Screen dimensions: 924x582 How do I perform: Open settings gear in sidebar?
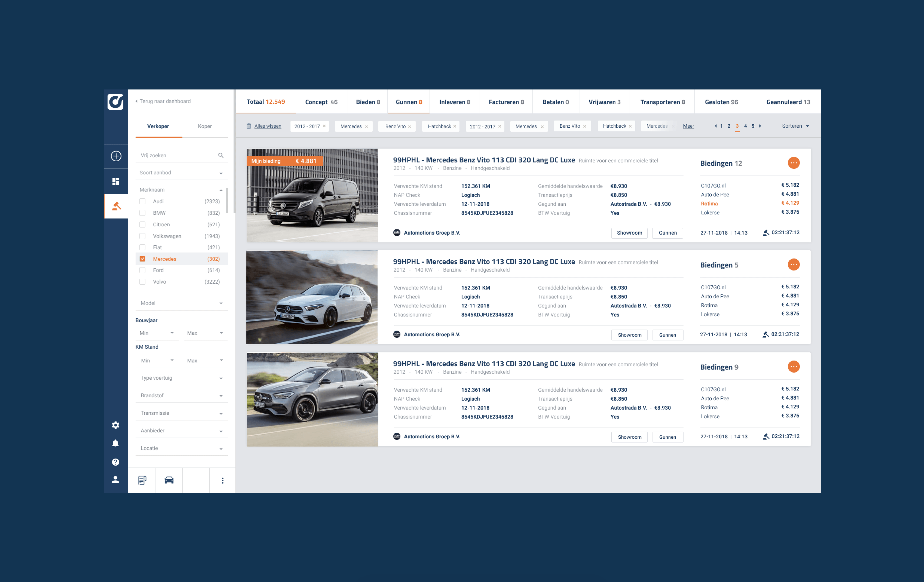coord(115,425)
